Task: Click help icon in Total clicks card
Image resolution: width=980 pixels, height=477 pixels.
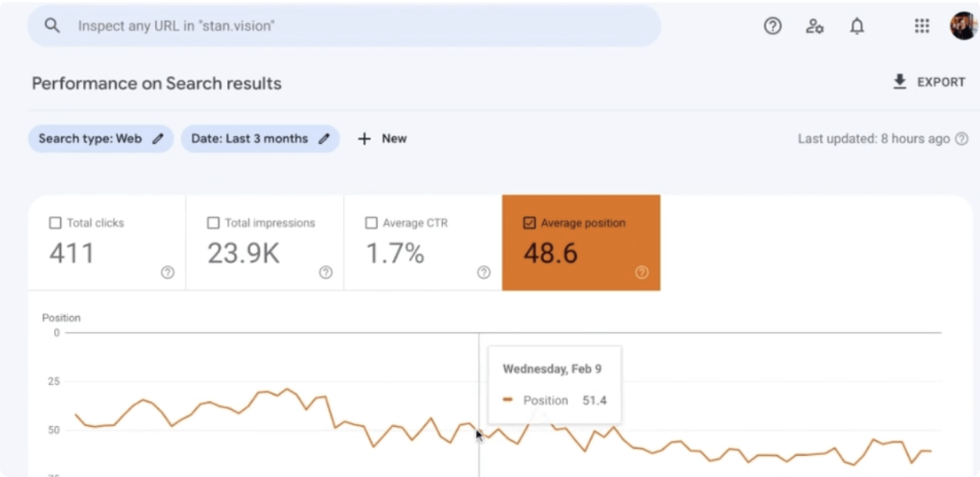Action: tap(168, 272)
